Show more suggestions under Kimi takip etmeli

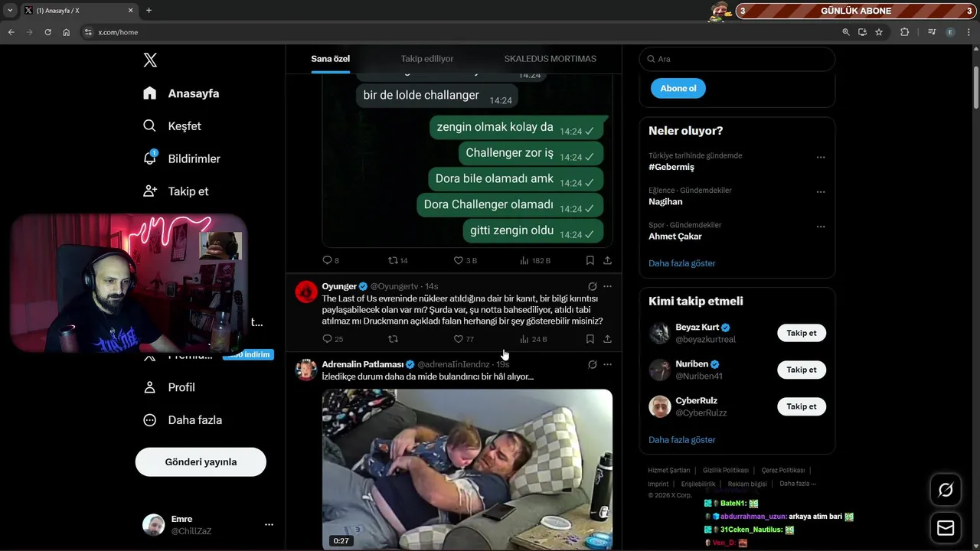pos(682,440)
